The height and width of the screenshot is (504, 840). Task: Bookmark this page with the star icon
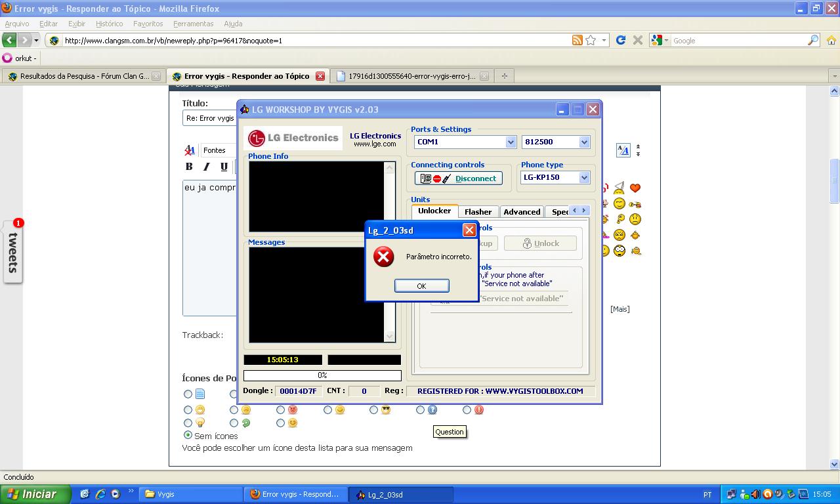tap(591, 40)
